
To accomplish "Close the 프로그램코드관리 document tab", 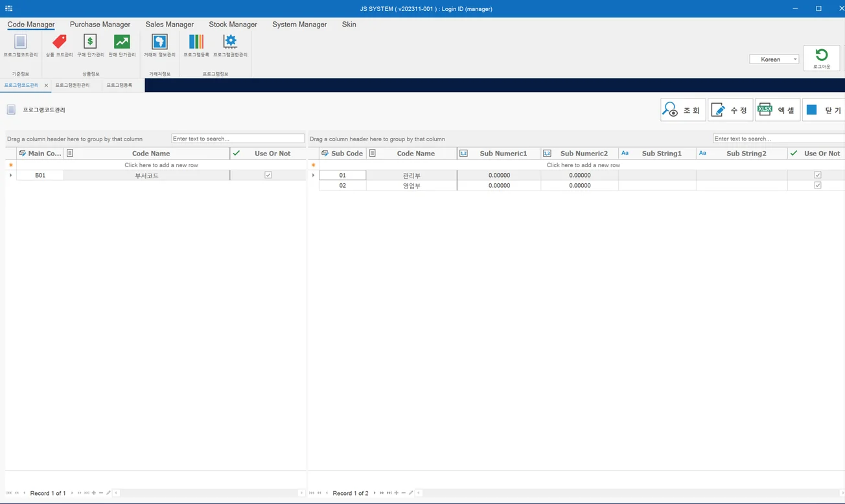I will (46, 86).
